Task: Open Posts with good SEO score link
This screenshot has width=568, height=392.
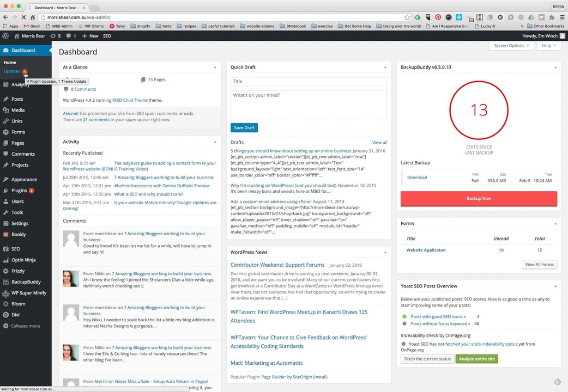Action: click(438, 316)
